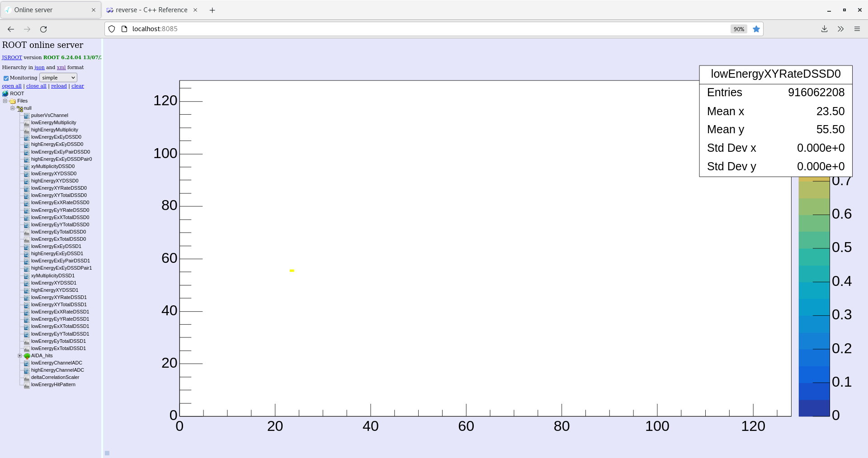
Task: Toggle the Monitoring checkbox
Action: (x=6, y=78)
